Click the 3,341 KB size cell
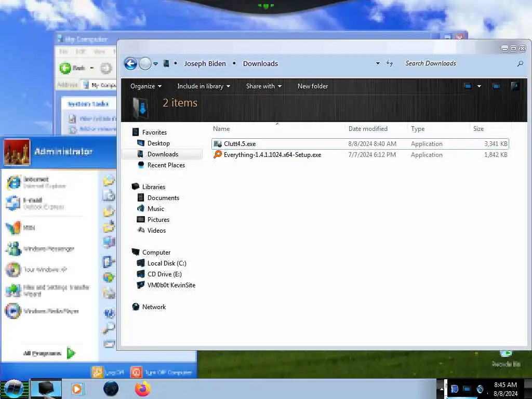The image size is (532, 399). point(496,144)
